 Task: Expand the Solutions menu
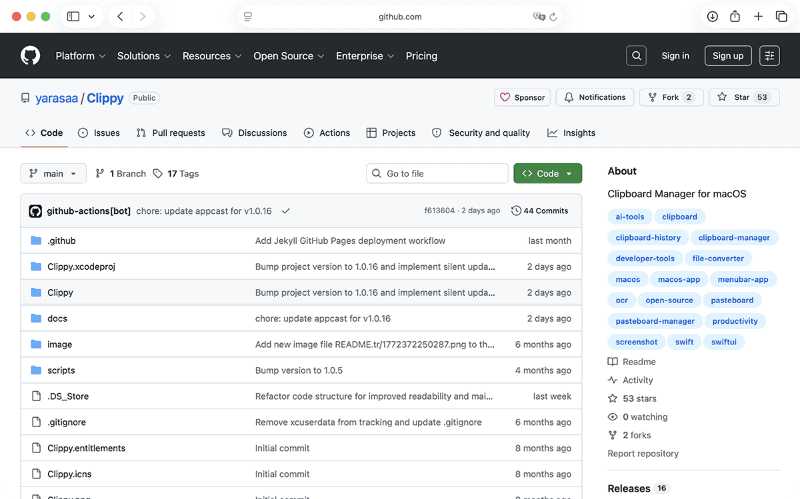[144, 56]
